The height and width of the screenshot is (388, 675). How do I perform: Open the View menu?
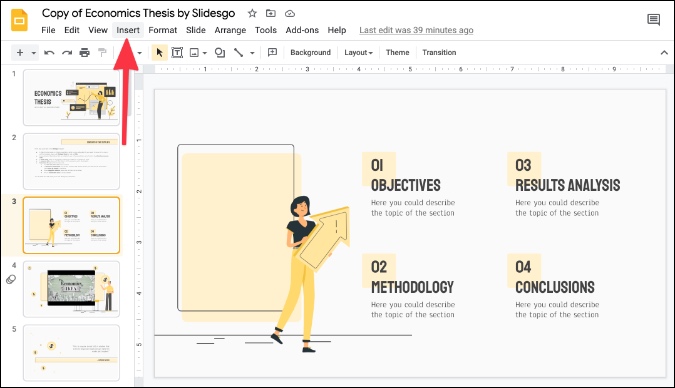[x=98, y=30]
